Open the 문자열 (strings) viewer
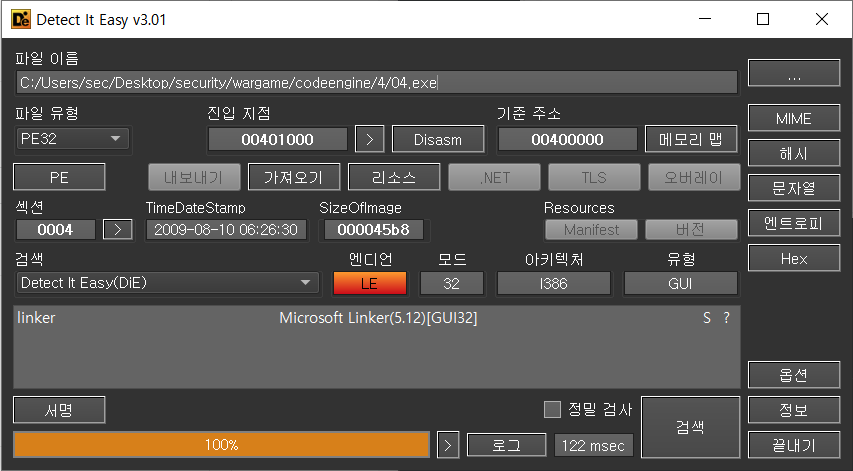Viewport: 853px width, 471px height. point(794,188)
